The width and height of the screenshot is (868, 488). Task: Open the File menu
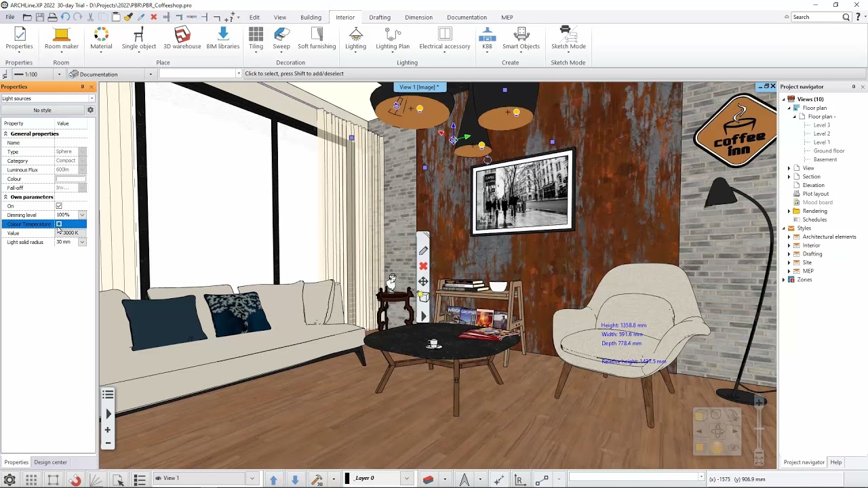10,17
